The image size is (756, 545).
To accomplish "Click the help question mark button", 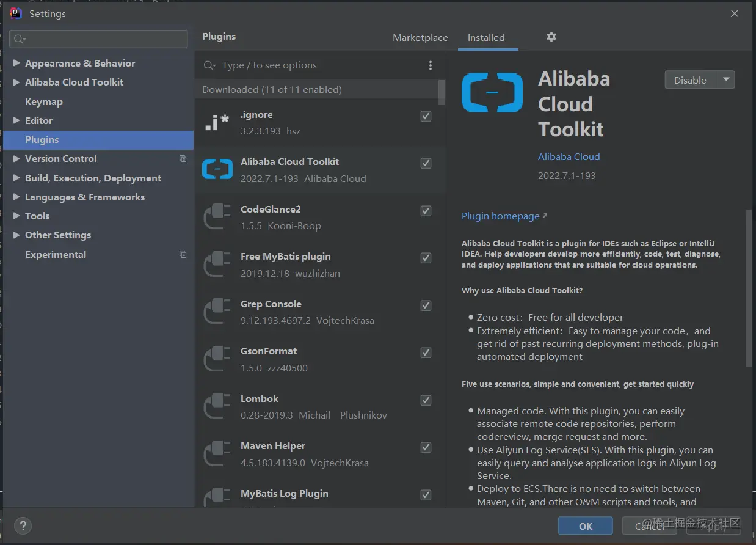I will (x=23, y=525).
